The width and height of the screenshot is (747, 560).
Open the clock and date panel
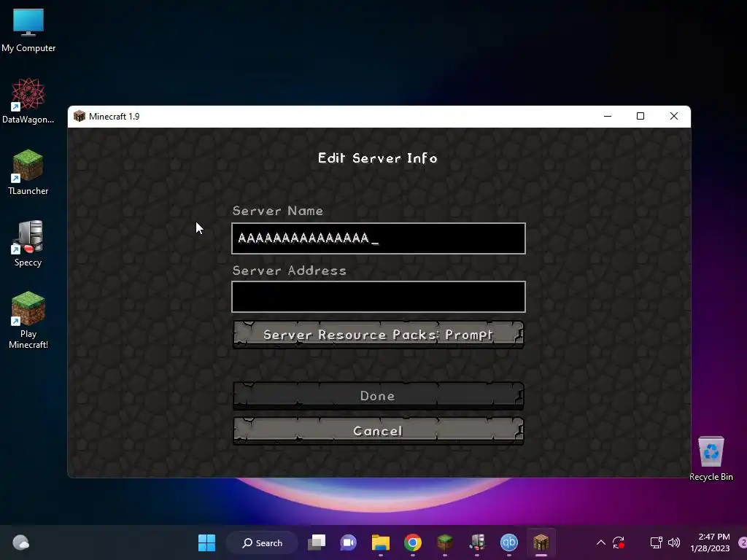(711, 542)
